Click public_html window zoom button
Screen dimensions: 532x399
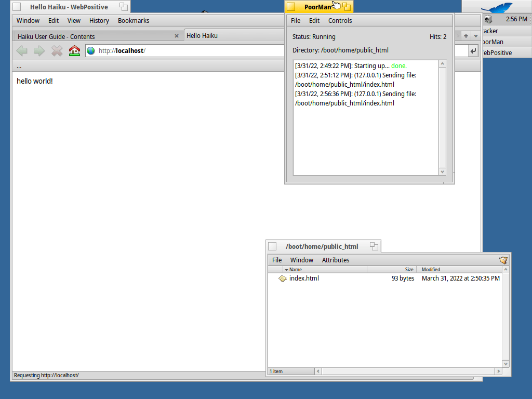[x=374, y=246]
